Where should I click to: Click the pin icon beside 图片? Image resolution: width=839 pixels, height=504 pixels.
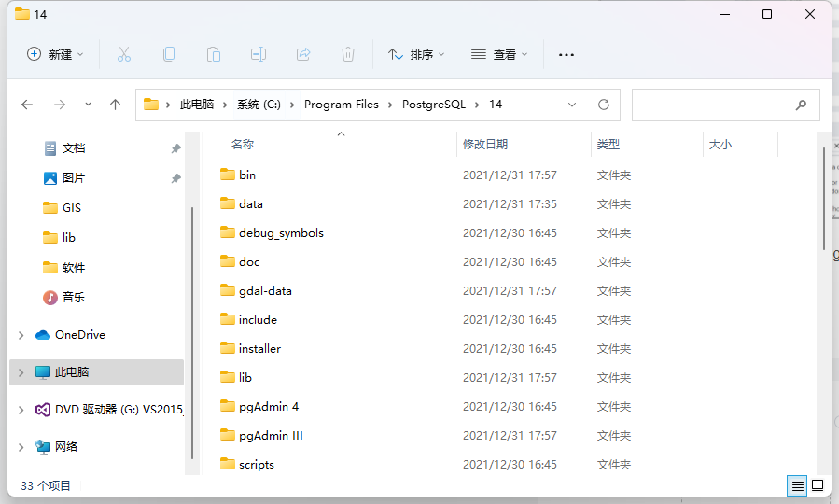(175, 178)
